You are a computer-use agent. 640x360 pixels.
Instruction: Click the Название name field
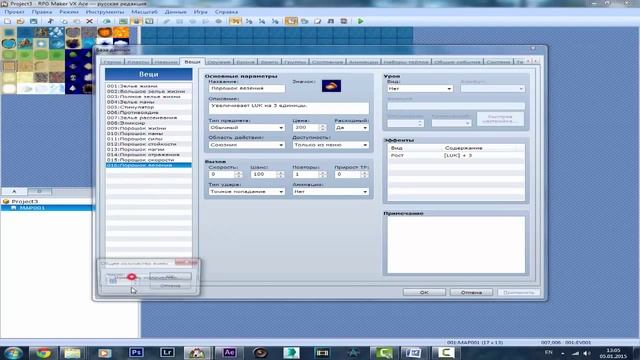point(247,88)
